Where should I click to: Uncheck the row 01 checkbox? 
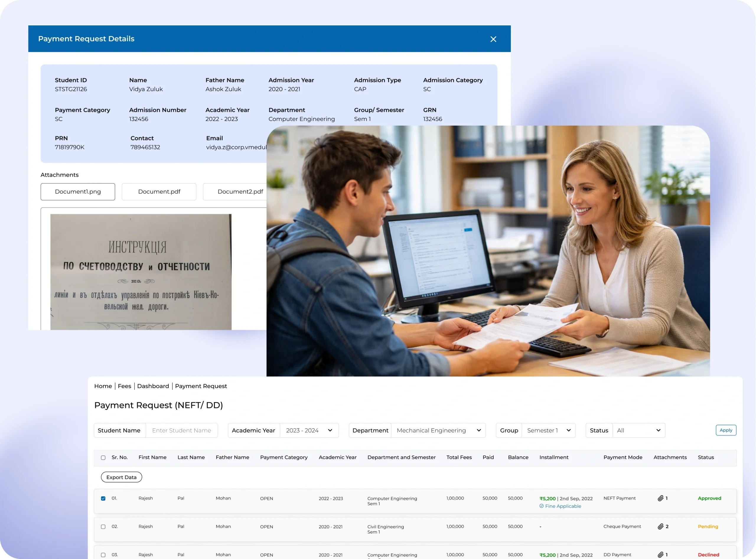[x=103, y=498]
